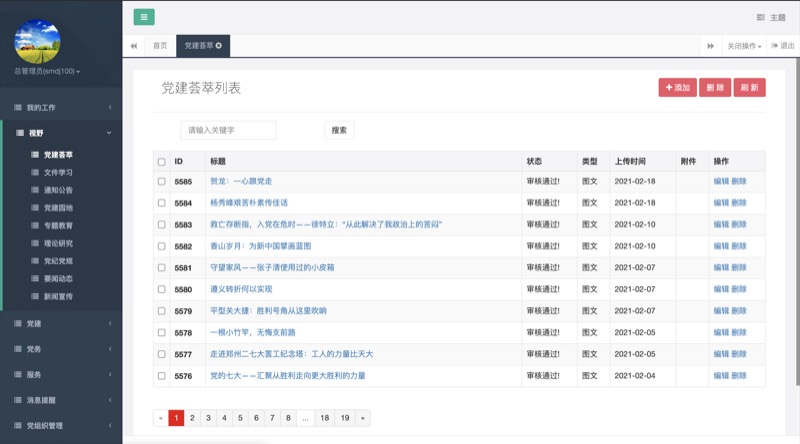Click the red 删除 button at top

tap(715, 87)
